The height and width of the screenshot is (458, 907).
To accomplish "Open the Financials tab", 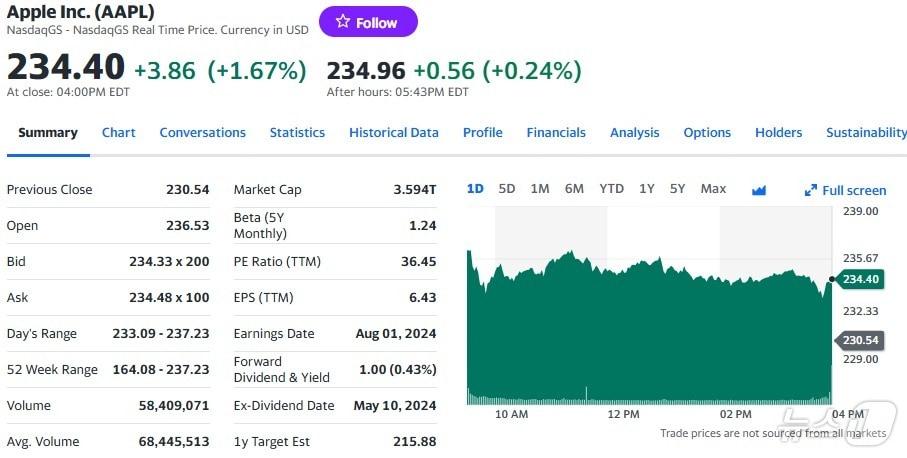I will click(x=556, y=133).
